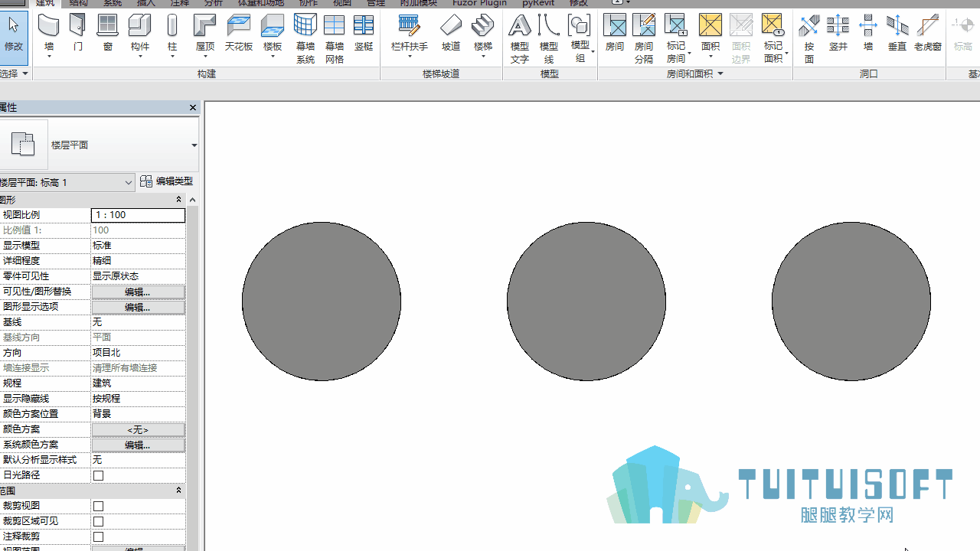
Task: Open the 楼层平面: 标高 1 dropdown
Action: coord(66,182)
